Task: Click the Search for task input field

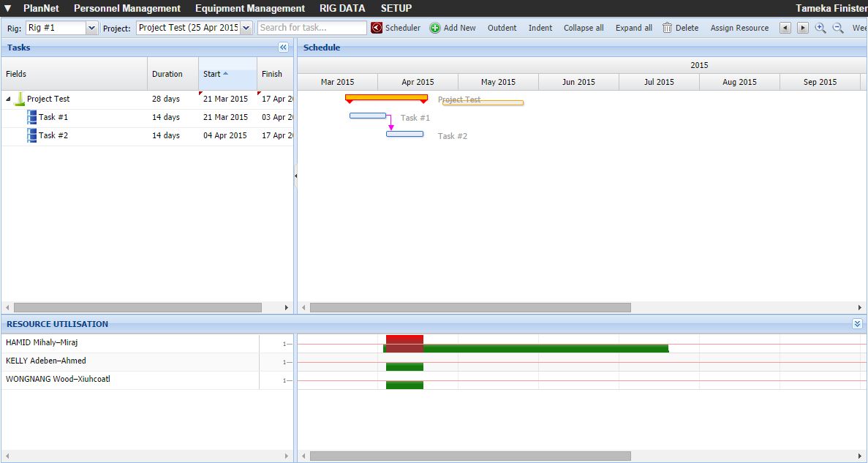Action: pyautogui.click(x=312, y=28)
